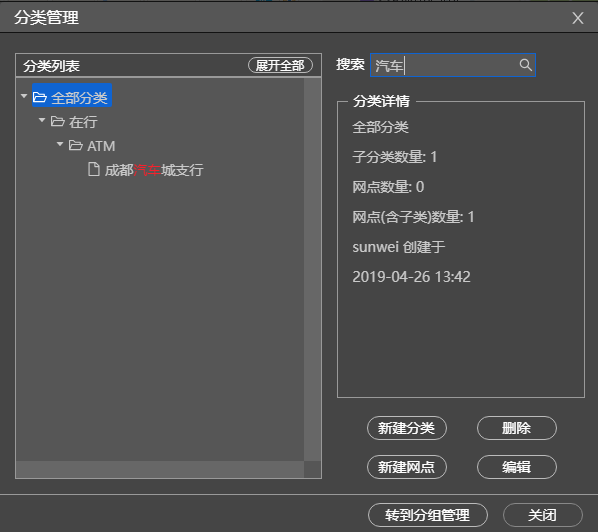Screen dimensions: 598x532
Task: Click the 新建分类 button
Action: (x=407, y=428)
